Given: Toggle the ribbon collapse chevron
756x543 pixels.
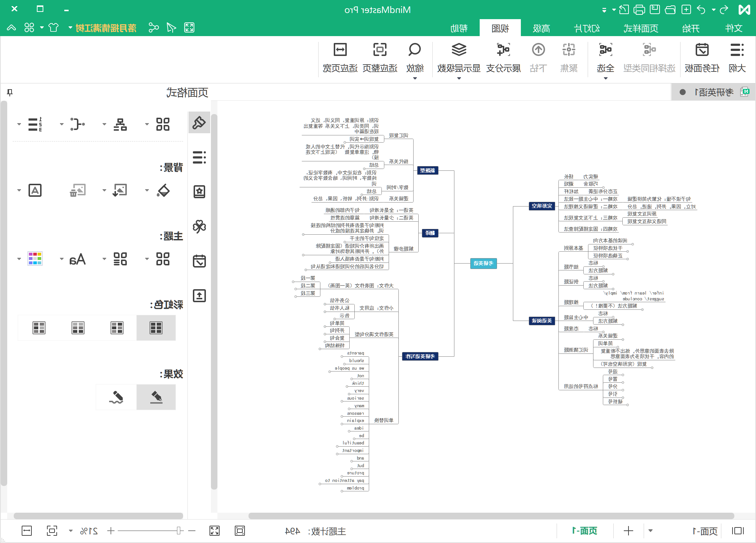Looking at the screenshot, I should click(x=11, y=27).
